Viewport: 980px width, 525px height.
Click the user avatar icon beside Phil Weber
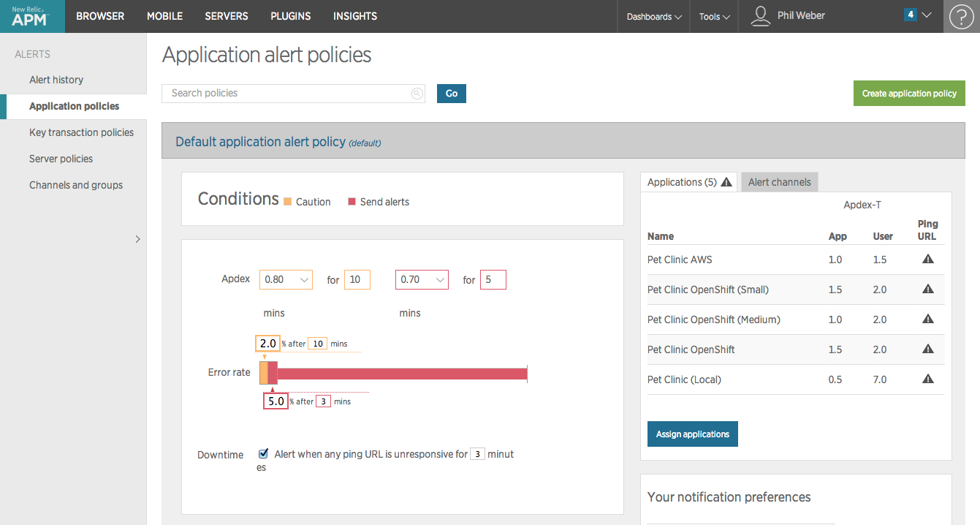click(761, 16)
